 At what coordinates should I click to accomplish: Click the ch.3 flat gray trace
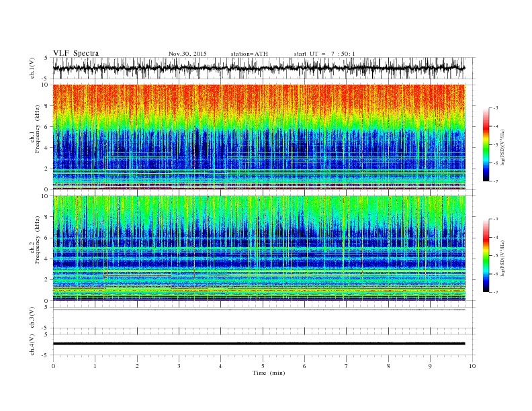click(259, 310)
